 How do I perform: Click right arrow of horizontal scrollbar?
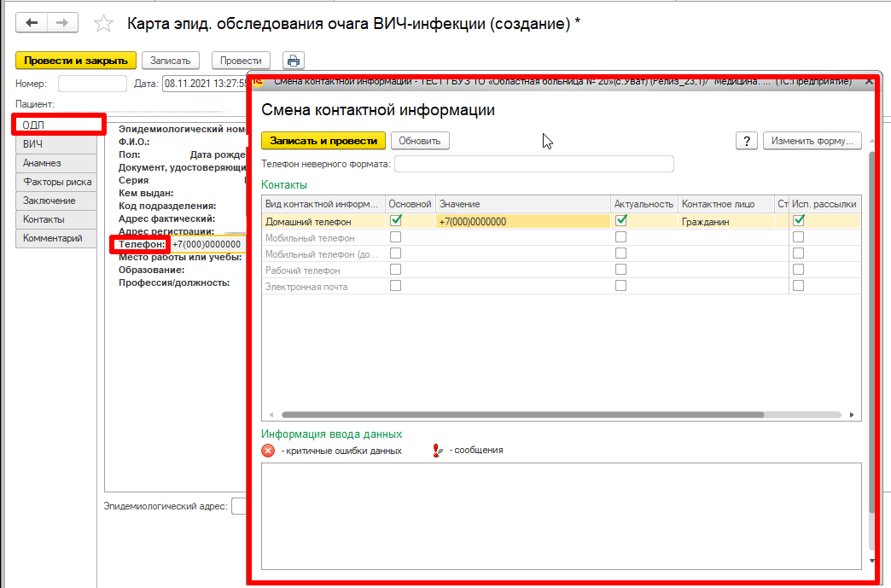(x=851, y=415)
